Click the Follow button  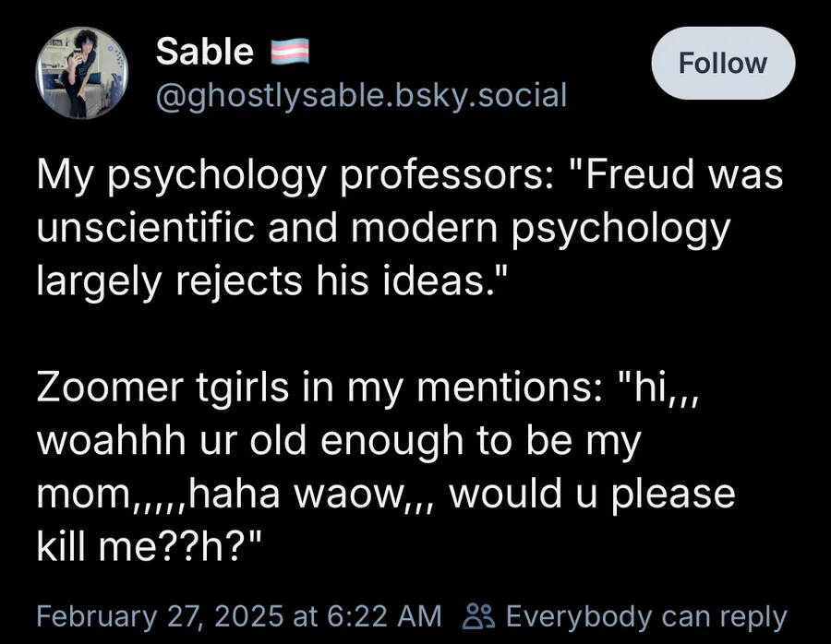(x=722, y=63)
